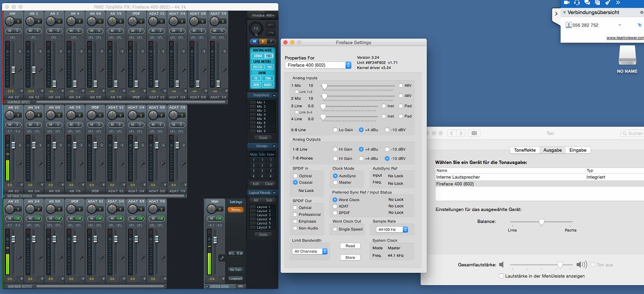Switch to the Ausgabe tab
This screenshot has height=294, width=644.
[x=552, y=150]
